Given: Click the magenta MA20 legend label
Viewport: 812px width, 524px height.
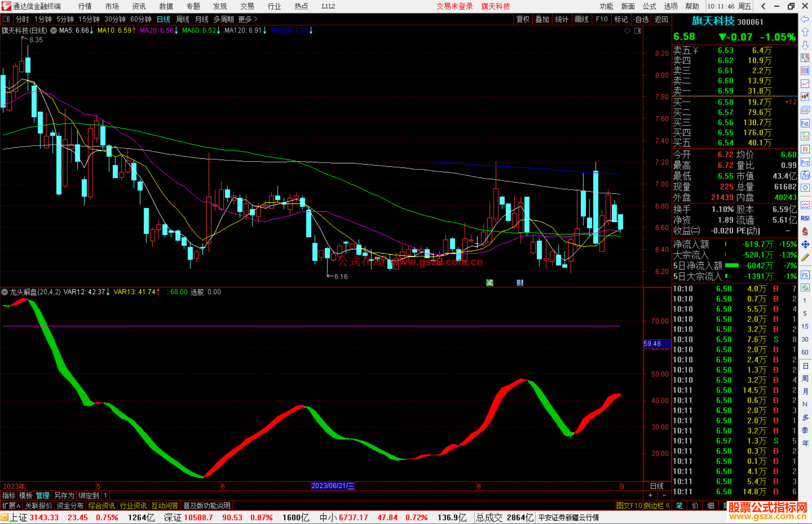Looking at the screenshot, I should (157, 30).
